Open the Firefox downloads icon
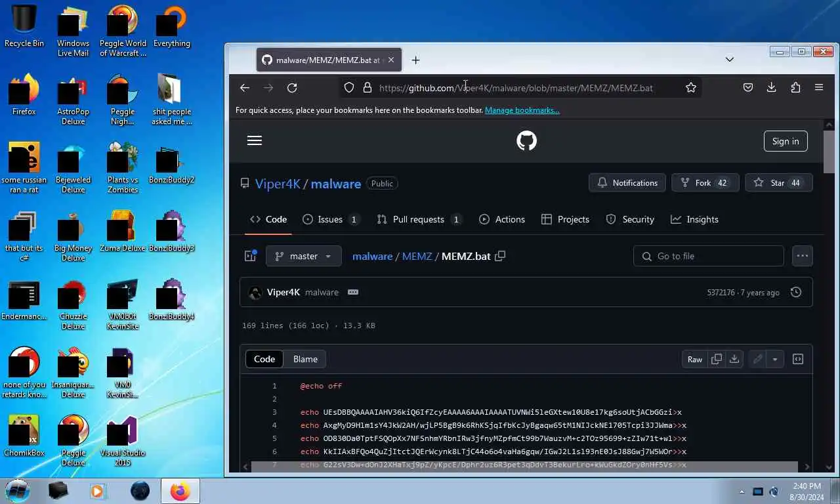The width and height of the screenshot is (840, 504). (x=772, y=87)
